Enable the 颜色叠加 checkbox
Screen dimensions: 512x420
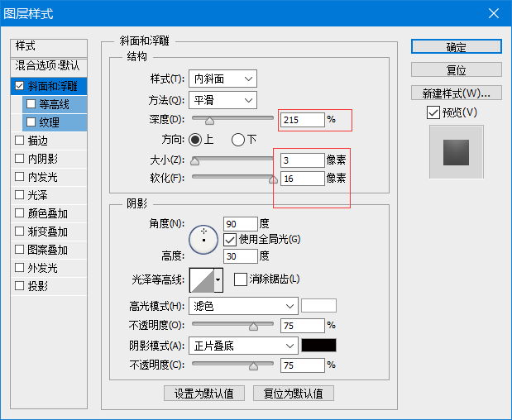point(20,213)
